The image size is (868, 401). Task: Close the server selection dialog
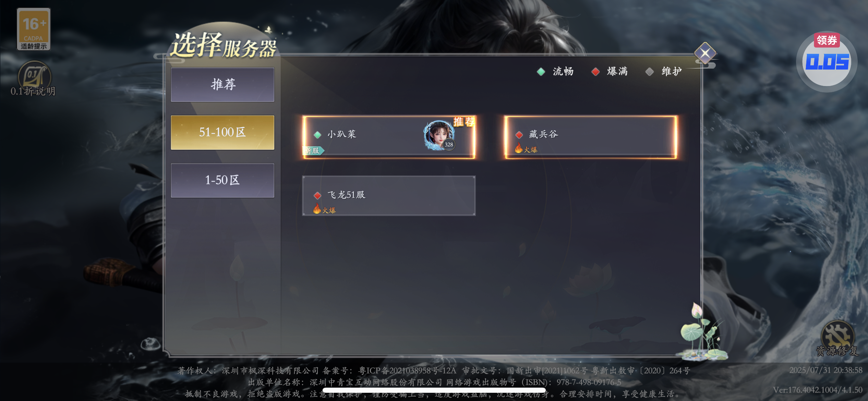tap(705, 53)
